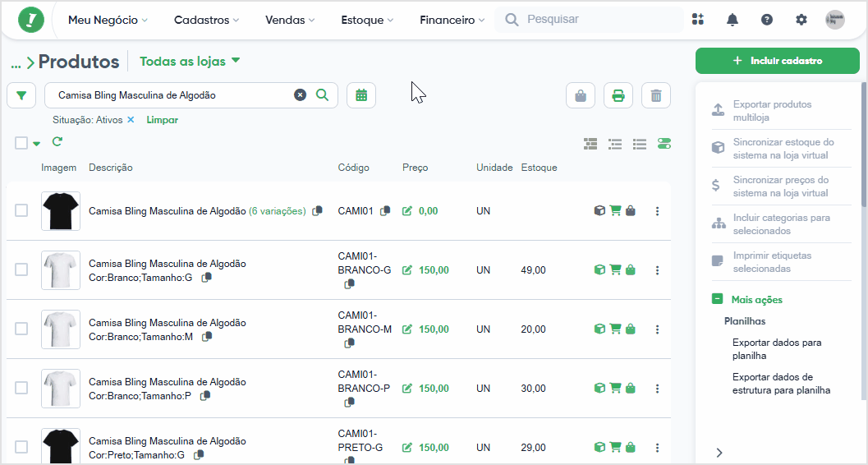Click the printer icon button
Viewport: 868px width, 465px height.
(618, 96)
